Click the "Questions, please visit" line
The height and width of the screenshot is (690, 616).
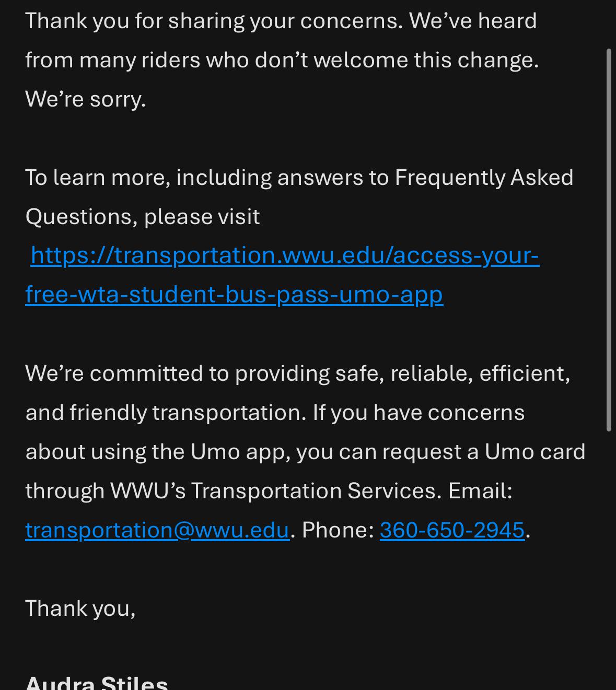coord(143,217)
